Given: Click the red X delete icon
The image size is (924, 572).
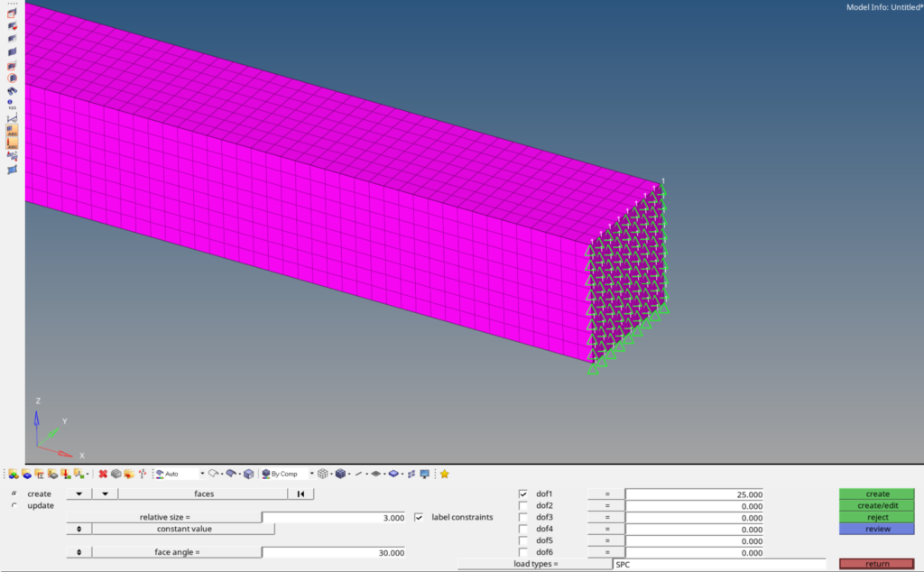Looking at the screenshot, I should [x=103, y=474].
